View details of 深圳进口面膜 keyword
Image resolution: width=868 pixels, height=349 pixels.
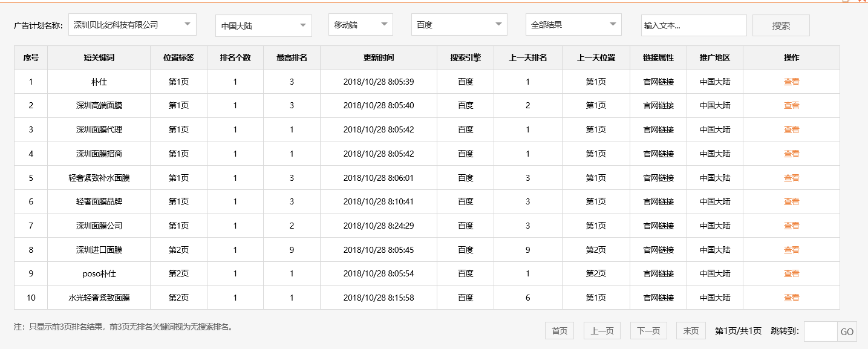pos(791,249)
